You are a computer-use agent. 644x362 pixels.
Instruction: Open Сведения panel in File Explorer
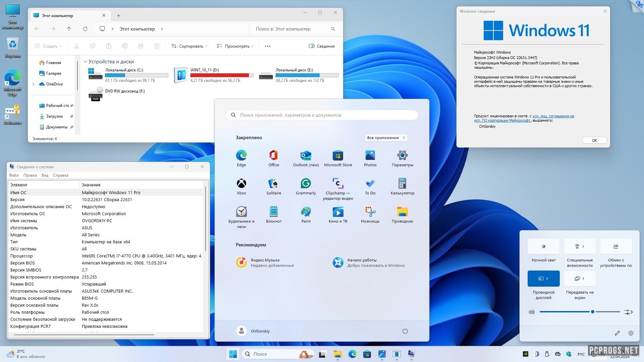pos(322,46)
